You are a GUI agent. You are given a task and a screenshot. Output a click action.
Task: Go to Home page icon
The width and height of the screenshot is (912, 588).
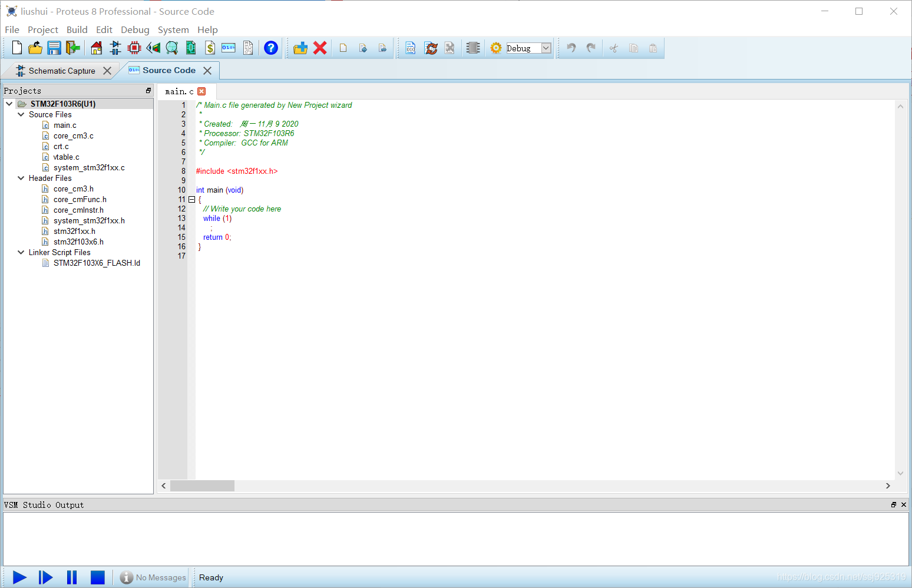(97, 48)
